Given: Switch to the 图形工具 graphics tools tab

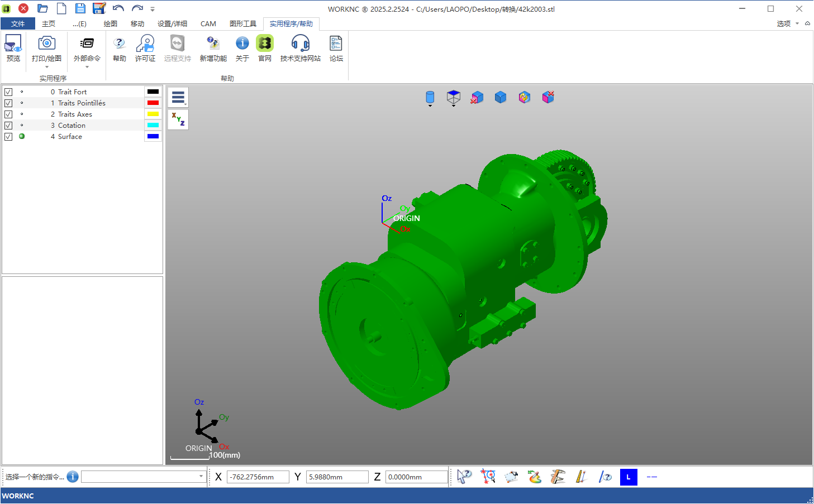Looking at the screenshot, I should pyautogui.click(x=243, y=23).
